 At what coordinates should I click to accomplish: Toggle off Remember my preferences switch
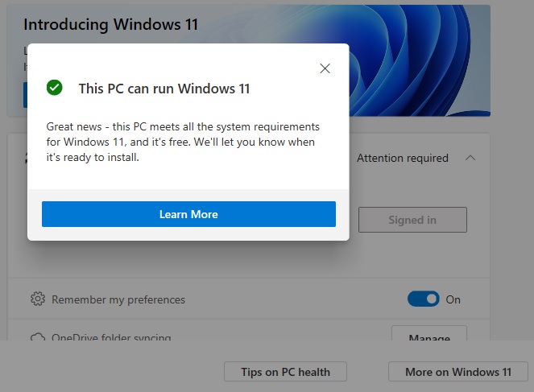(x=424, y=299)
